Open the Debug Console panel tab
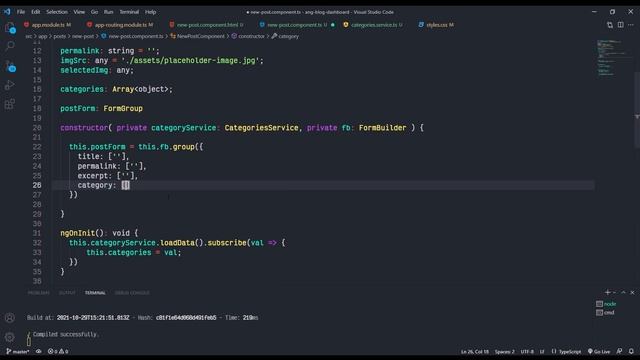 pyautogui.click(x=132, y=293)
